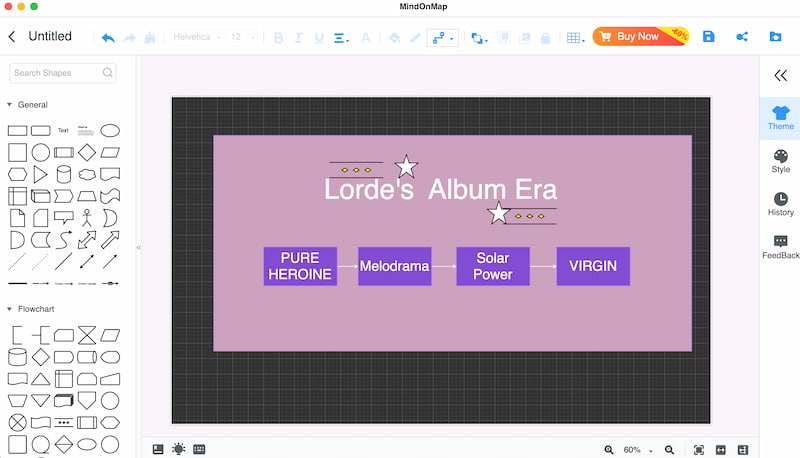800x458 pixels.
Task: Select the callout speech bubble shape
Action: [x=64, y=218]
